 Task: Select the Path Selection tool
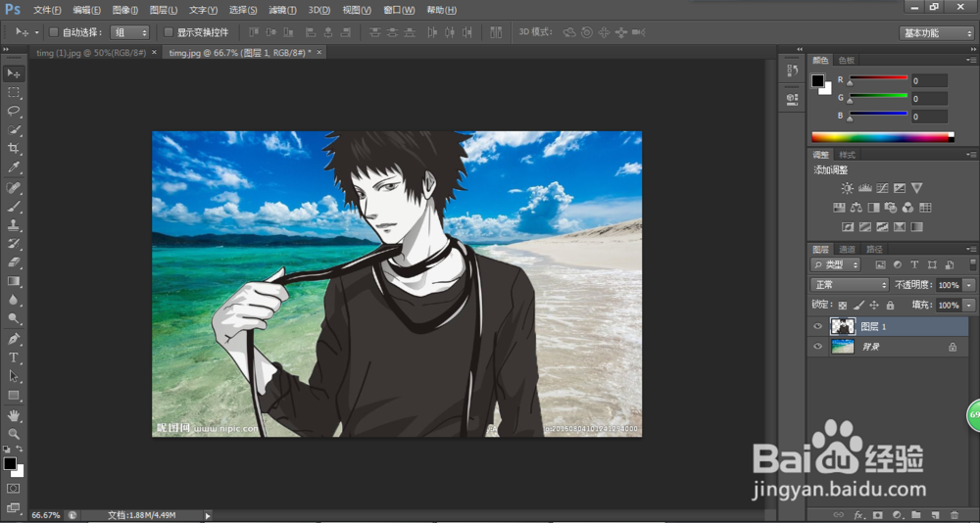coord(14,376)
